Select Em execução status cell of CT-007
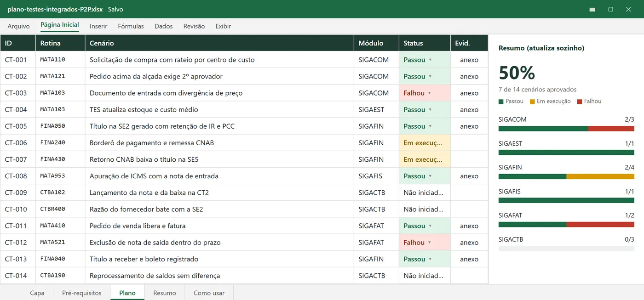 coord(425,159)
